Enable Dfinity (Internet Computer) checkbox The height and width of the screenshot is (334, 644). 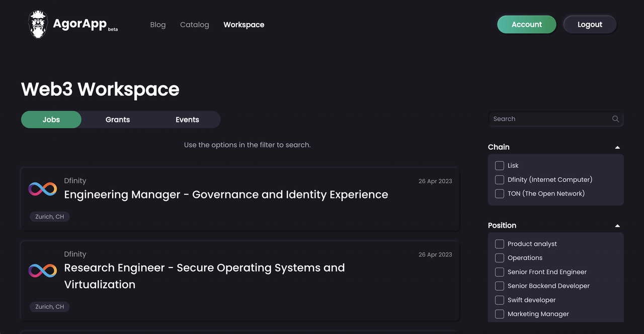[500, 179]
